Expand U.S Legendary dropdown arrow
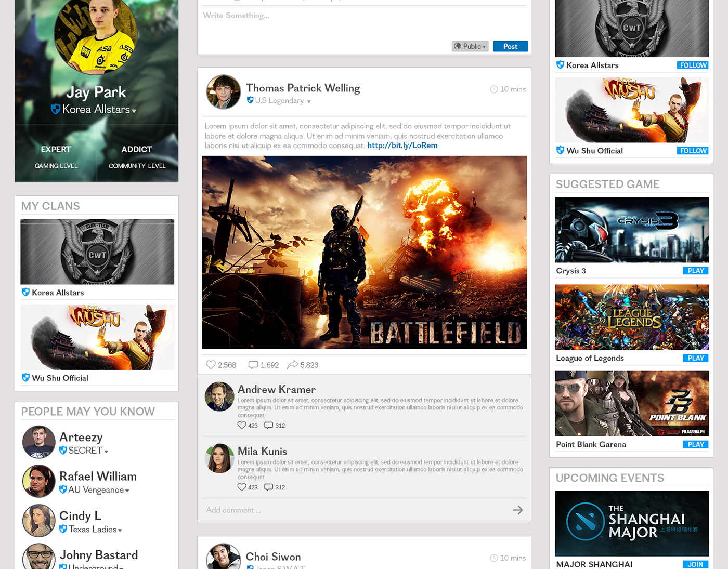Screen dimensions: 728x569 tap(309, 102)
